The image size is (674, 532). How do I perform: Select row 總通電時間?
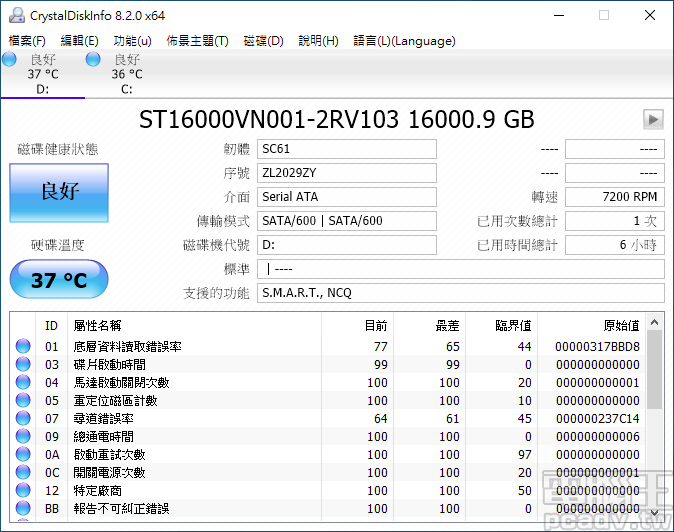(328, 437)
